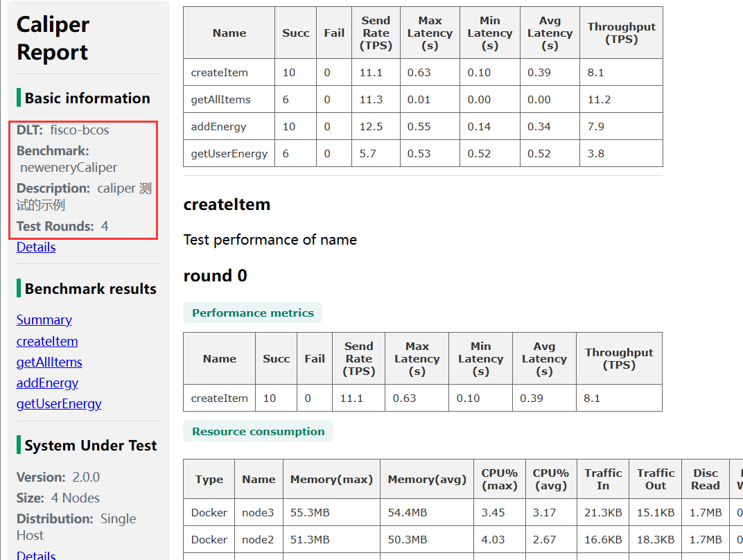Select the System Under Test heading
The height and width of the screenshot is (560, 743).
pyautogui.click(x=90, y=446)
